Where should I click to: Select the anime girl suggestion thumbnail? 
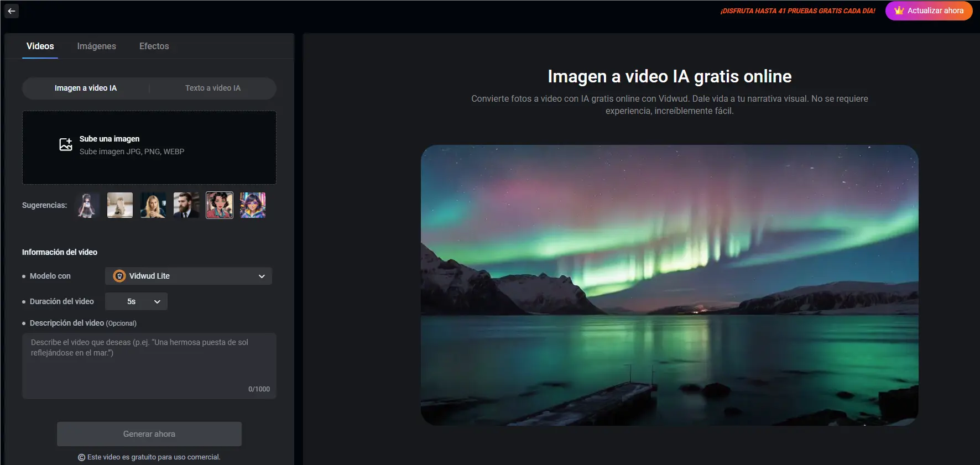(x=87, y=205)
